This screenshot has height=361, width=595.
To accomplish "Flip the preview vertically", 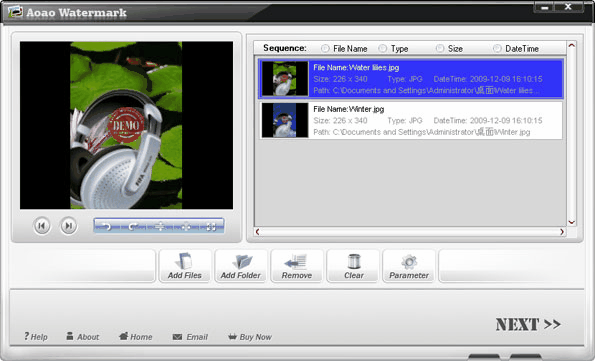I will (x=160, y=227).
